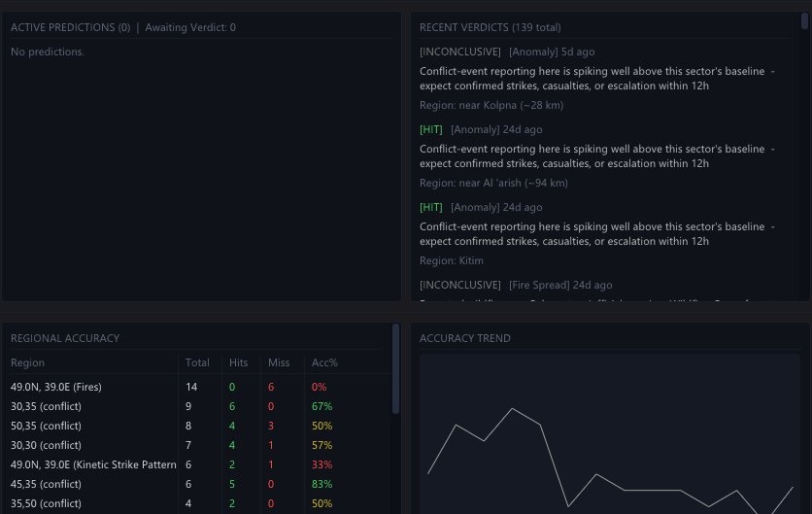Image resolution: width=812 pixels, height=514 pixels.
Task: Click the Recent Verdicts panel scrollbar
Action: [x=804, y=21]
